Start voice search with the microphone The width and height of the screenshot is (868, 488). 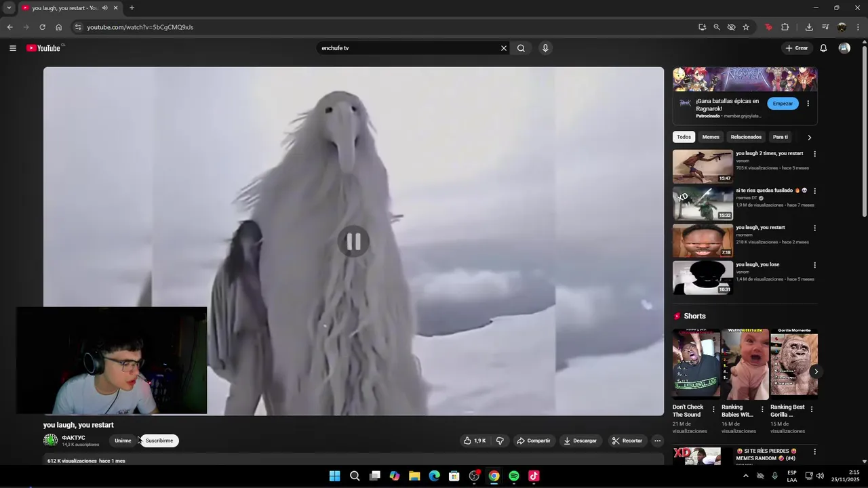coord(545,48)
